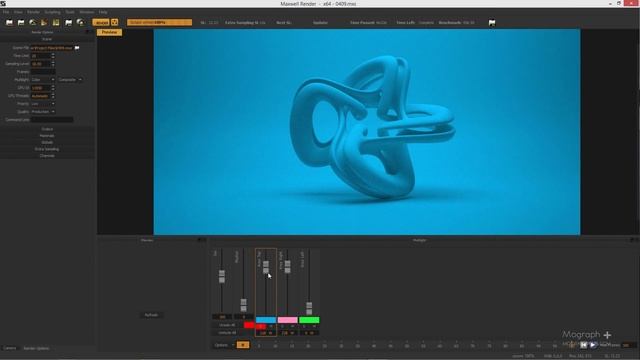Image resolution: width=640 pixels, height=360 pixels.
Task: Click the second folder icon in the top toolbar
Action: coord(21,22)
